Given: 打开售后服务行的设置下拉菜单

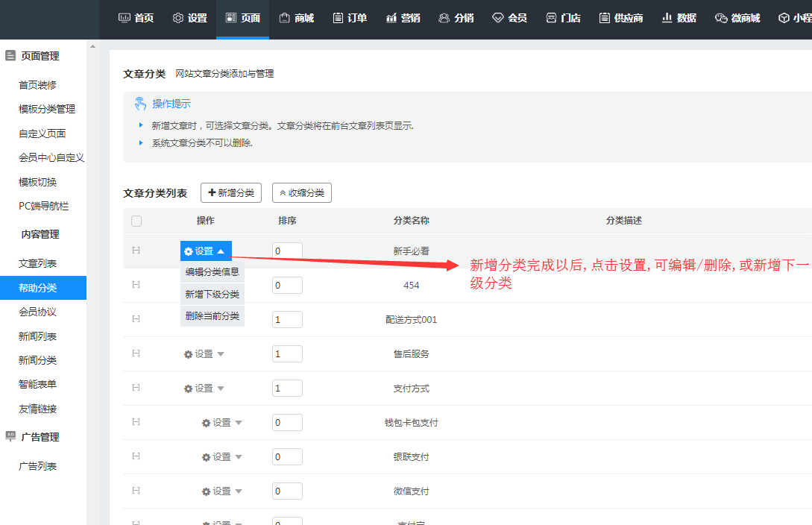Looking at the screenshot, I should click(x=204, y=353).
